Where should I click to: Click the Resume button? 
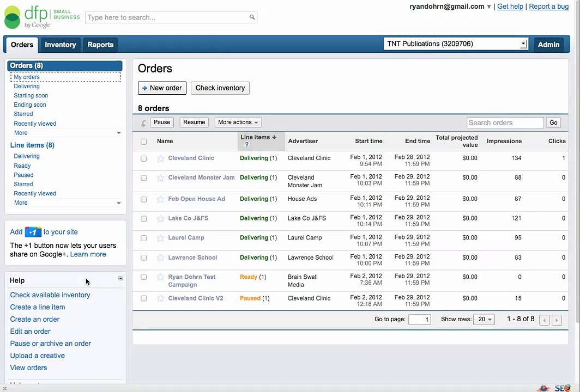coord(194,122)
